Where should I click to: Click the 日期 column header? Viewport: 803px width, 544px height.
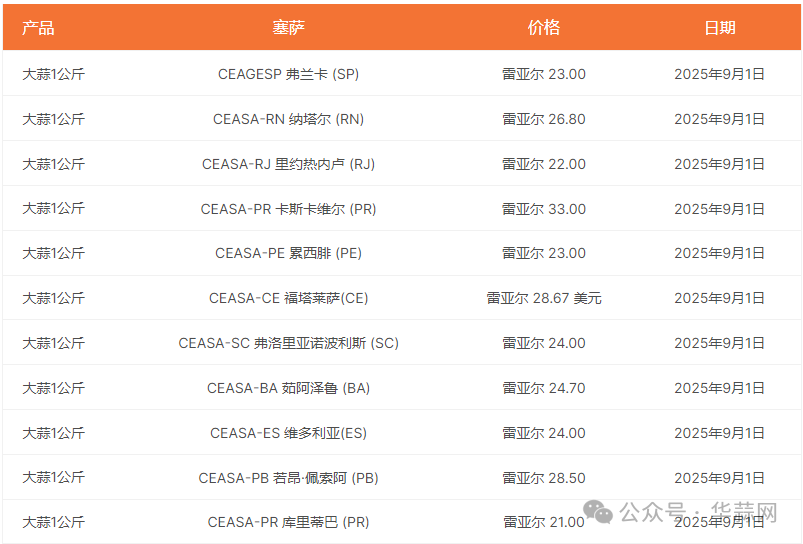point(719,28)
